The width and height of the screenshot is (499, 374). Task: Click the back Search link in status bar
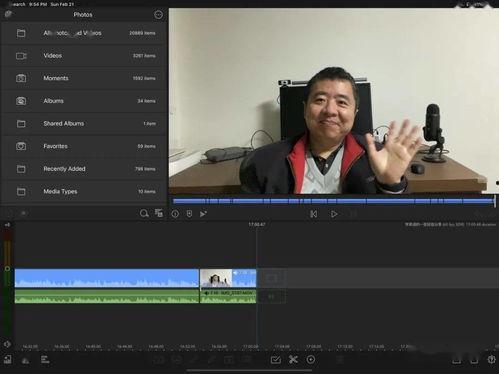[x=17, y=4]
